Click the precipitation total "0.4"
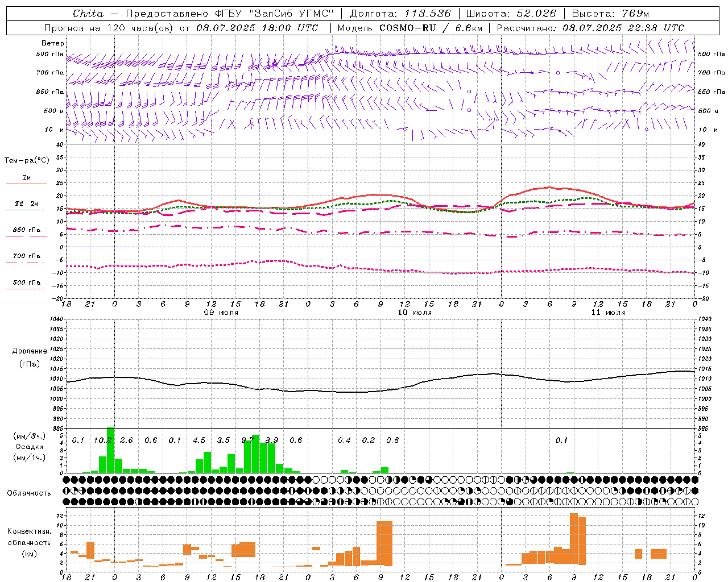 click(x=345, y=440)
